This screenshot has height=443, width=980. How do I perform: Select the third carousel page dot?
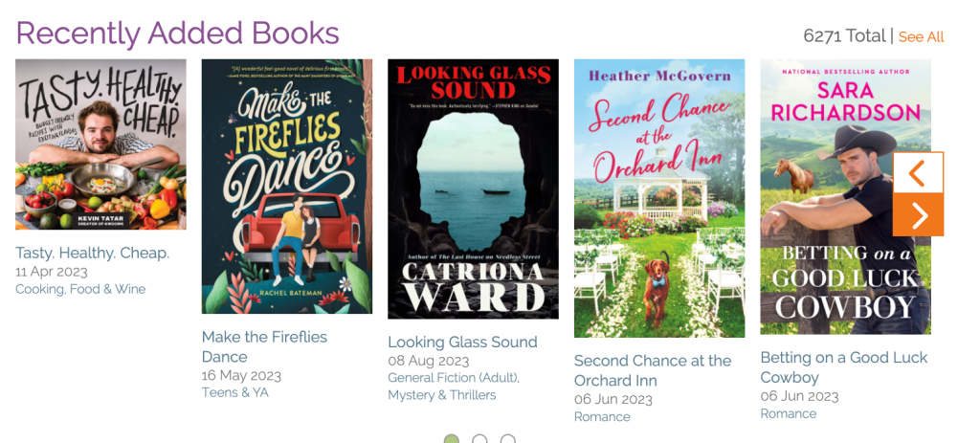[x=508, y=440]
